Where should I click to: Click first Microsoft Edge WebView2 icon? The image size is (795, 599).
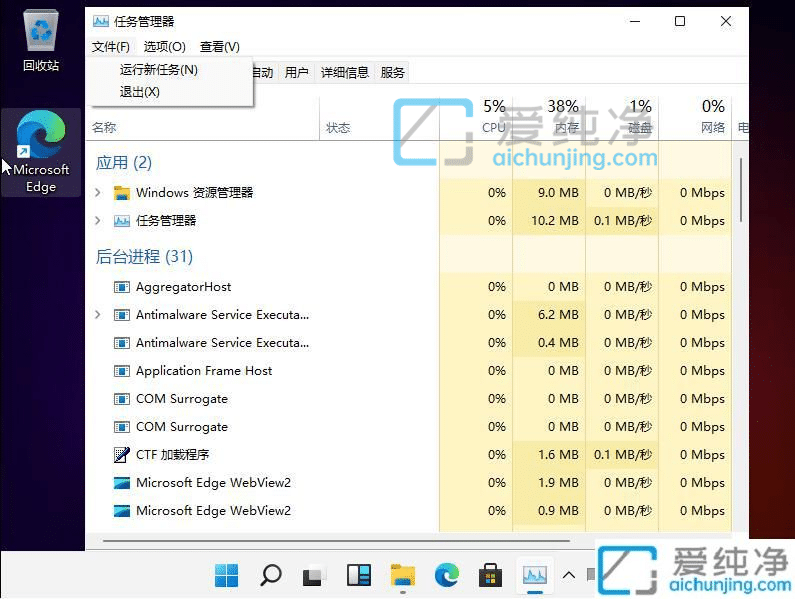[122, 483]
